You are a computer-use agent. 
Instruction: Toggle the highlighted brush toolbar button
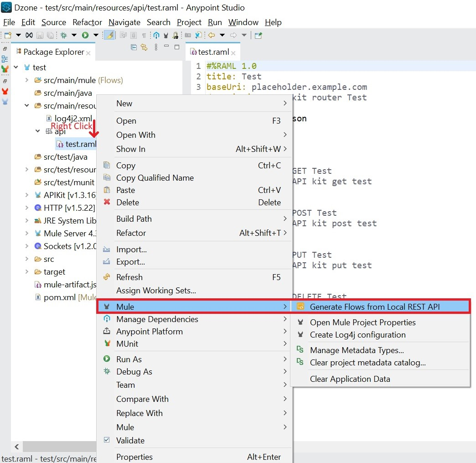pos(109,35)
